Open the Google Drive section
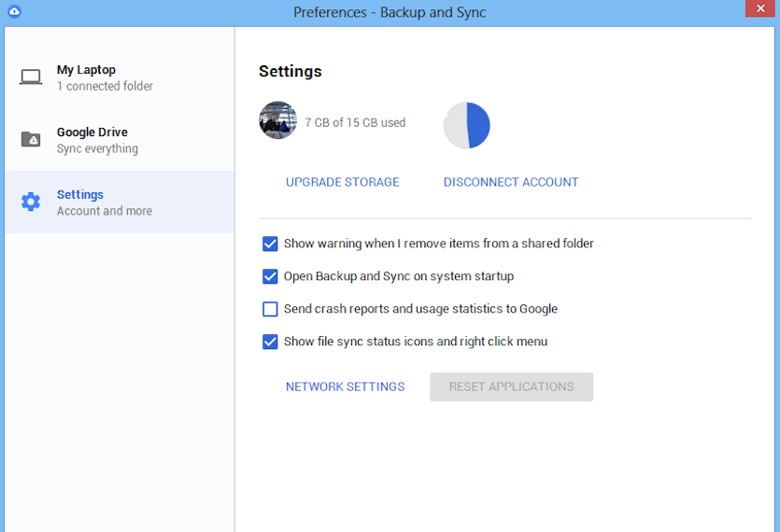Viewport: 780px width, 532px height. [120, 140]
